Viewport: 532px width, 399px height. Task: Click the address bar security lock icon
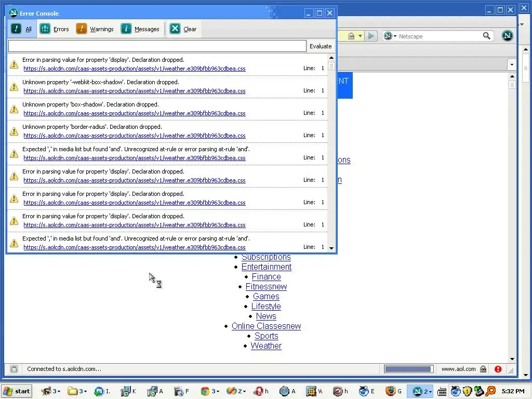click(351, 36)
